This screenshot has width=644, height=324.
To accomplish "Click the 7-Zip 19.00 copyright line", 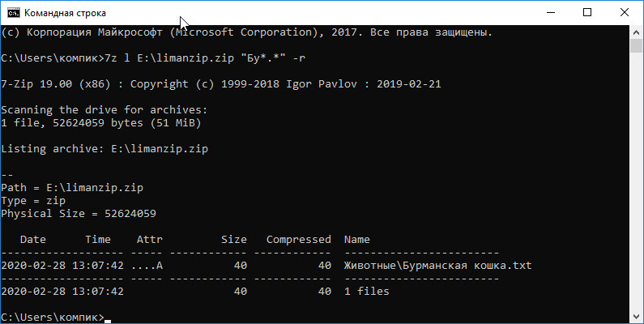I will (221, 84).
